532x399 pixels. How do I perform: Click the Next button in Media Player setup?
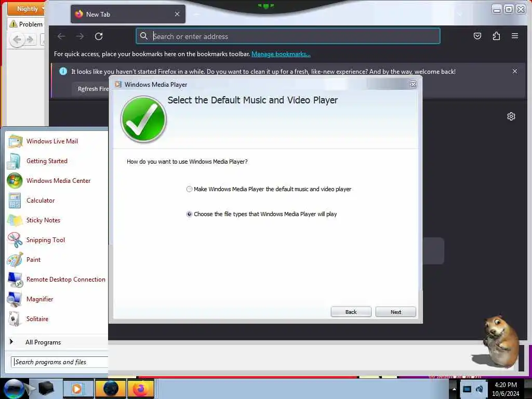pyautogui.click(x=395, y=312)
